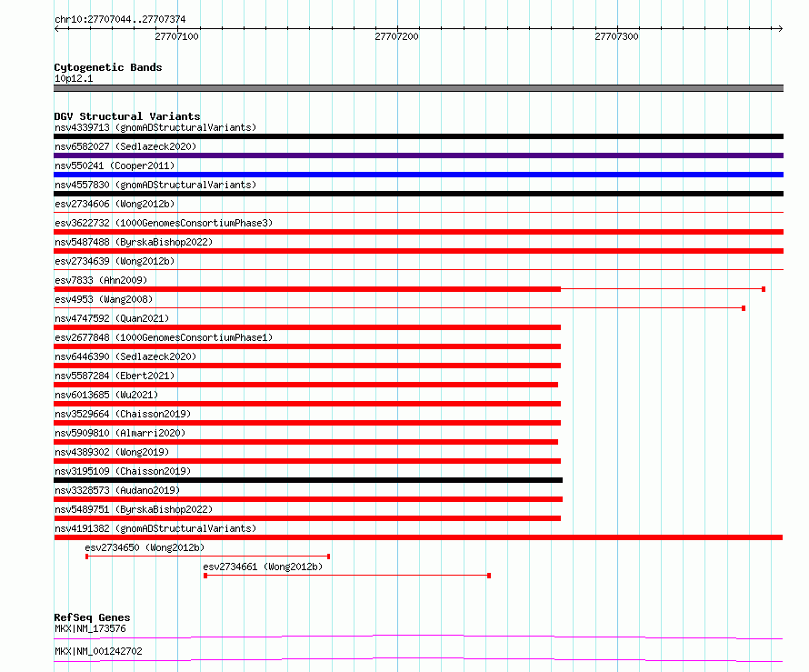Click the red nsv4191382 variant bar
809x672 pixels.
(x=418, y=537)
